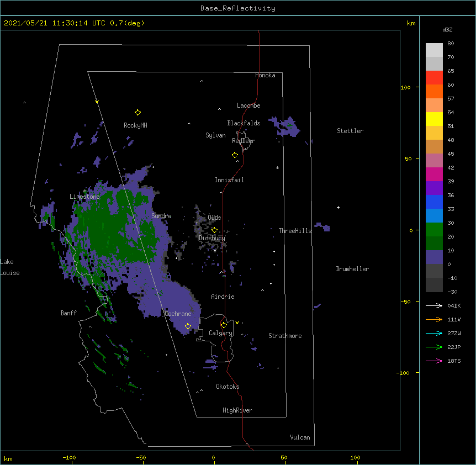Click the ThreeHills town label
This screenshot has width=476, height=465.
point(295,231)
